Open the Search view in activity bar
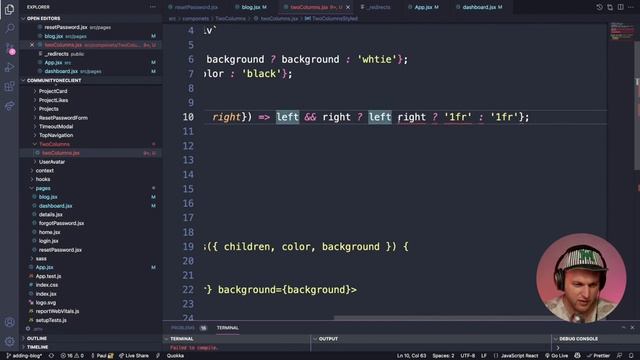The height and width of the screenshot is (360, 640). click(9, 28)
